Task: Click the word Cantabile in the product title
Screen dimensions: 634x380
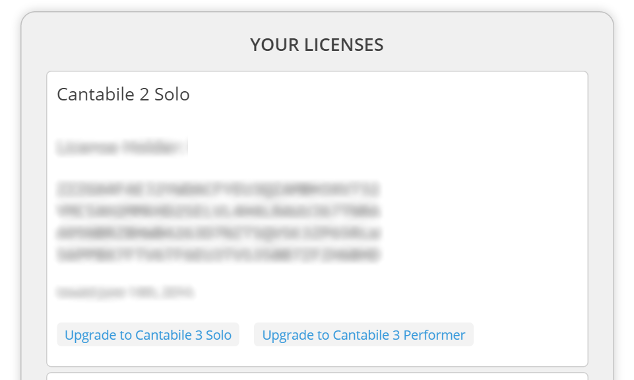Action: click(x=96, y=95)
